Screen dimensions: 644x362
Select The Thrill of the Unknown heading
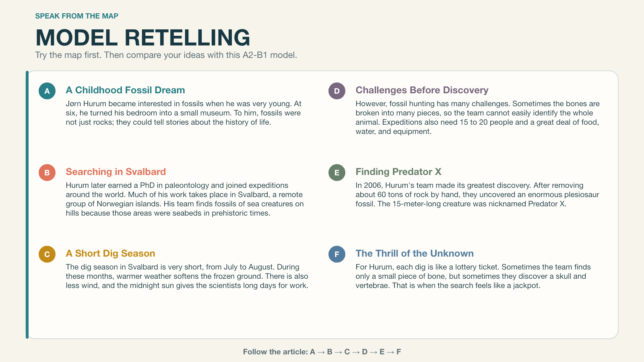pos(415,253)
